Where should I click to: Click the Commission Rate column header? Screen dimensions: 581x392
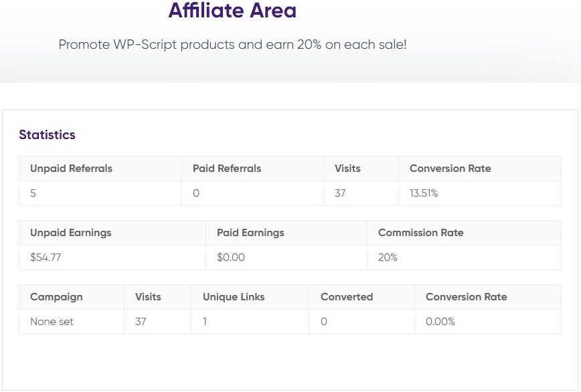tap(421, 233)
